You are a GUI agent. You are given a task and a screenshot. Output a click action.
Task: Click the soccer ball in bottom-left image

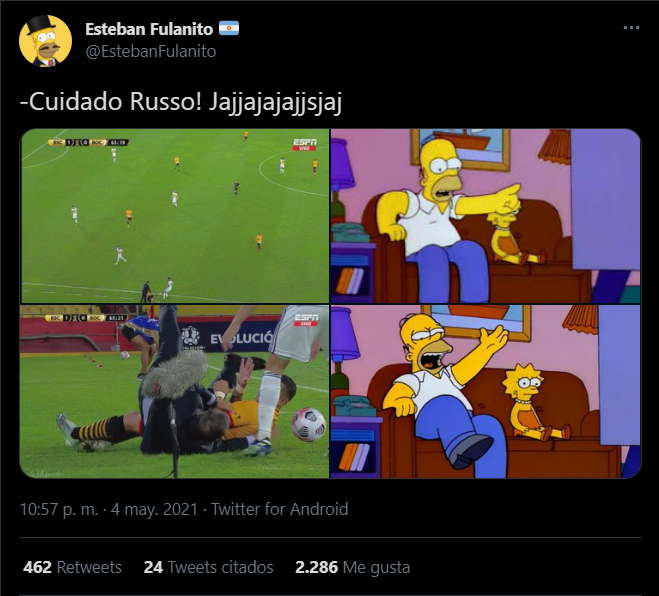coord(308,424)
